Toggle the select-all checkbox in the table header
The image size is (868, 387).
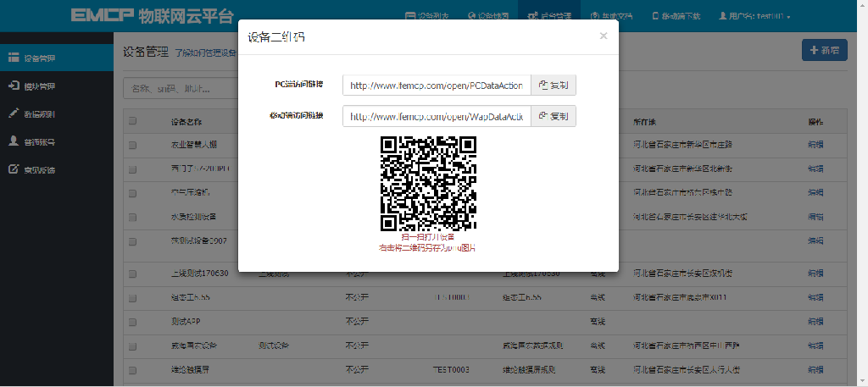(x=132, y=121)
